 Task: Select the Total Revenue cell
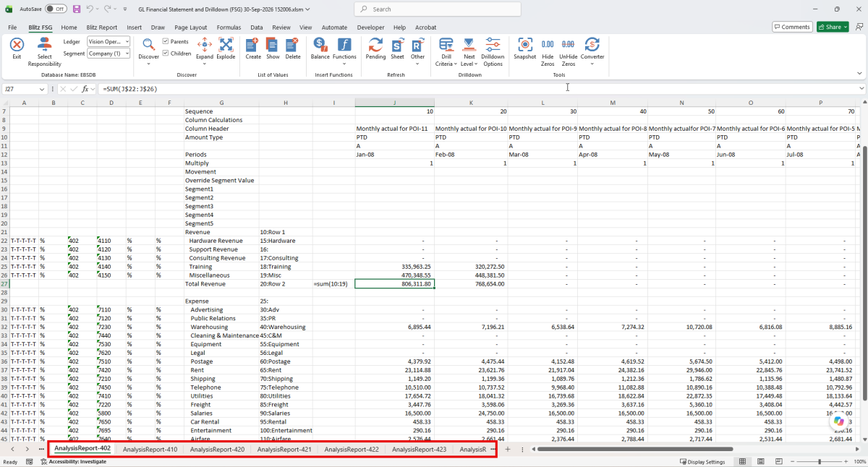click(221, 284)
